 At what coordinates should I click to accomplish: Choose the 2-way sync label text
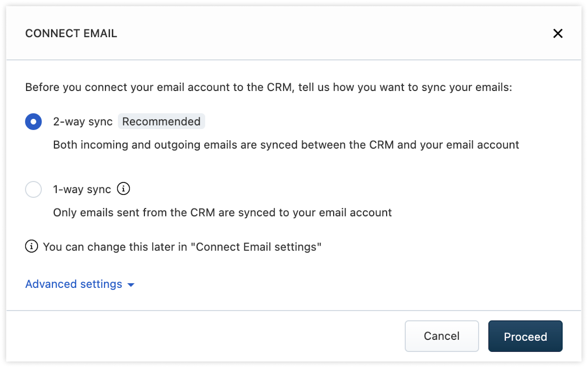(x=83, y=122)
